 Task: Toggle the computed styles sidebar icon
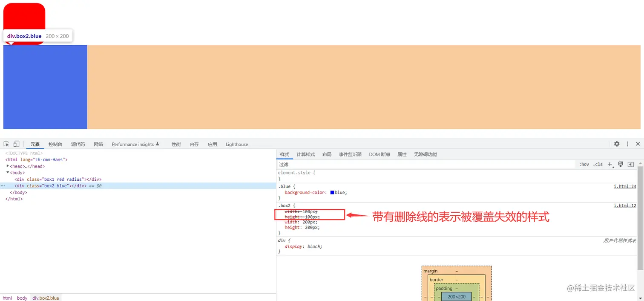click(x=631, y=164)
